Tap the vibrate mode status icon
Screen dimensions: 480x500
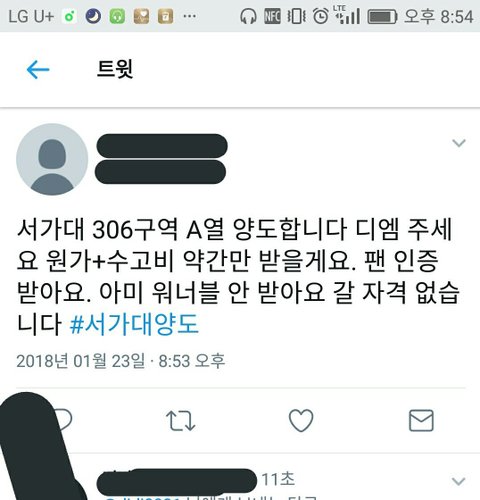296,16
